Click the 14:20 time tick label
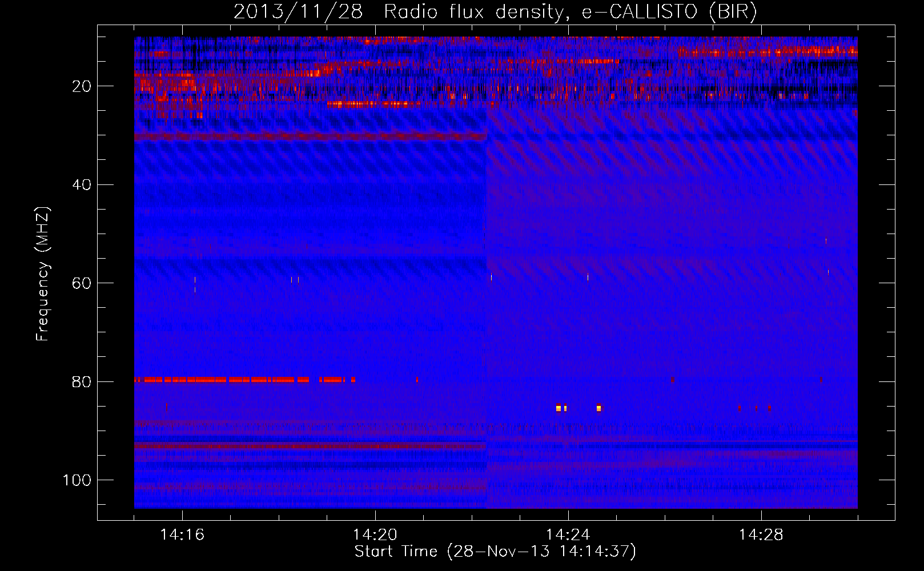The height and width of the screenshot is (571, 924). (x=375, y=535)
